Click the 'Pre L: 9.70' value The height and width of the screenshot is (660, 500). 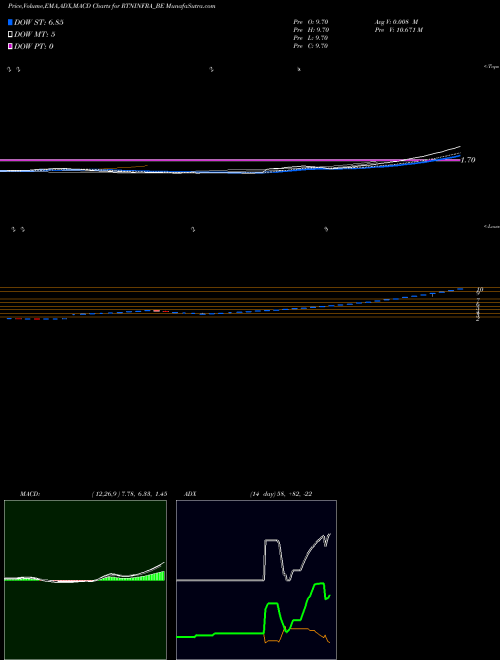click(311, 38)
